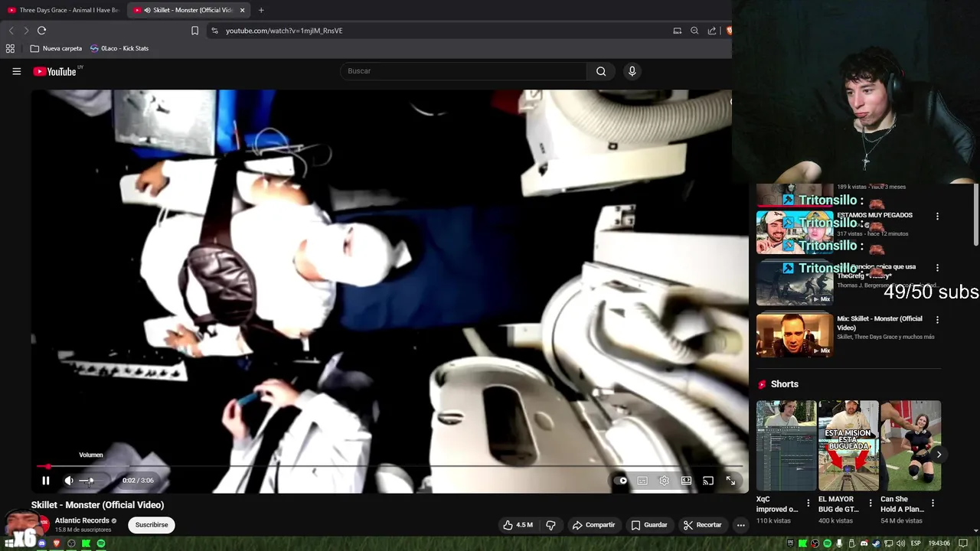
Task: Open the Kick tray icon
Action: pyautogui.click(x=802, y=543)
